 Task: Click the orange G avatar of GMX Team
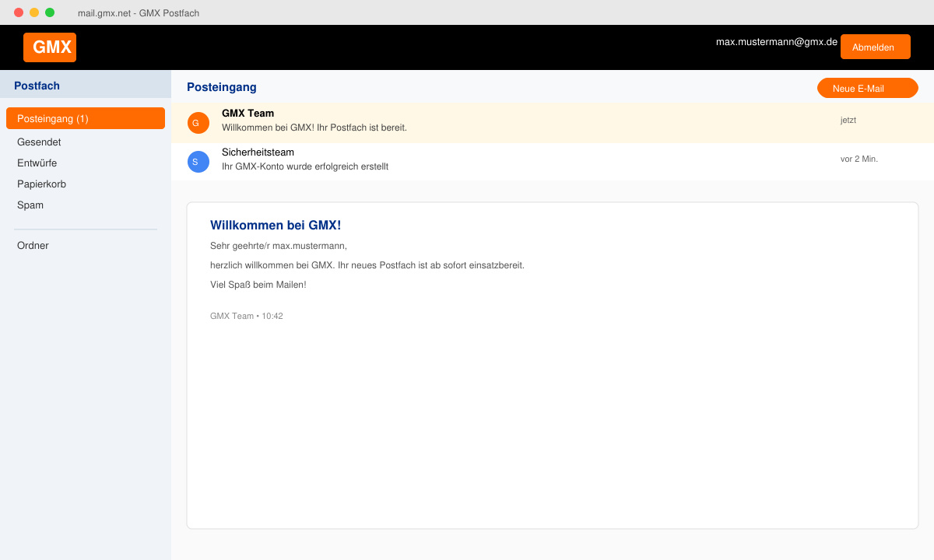(198, 123)
